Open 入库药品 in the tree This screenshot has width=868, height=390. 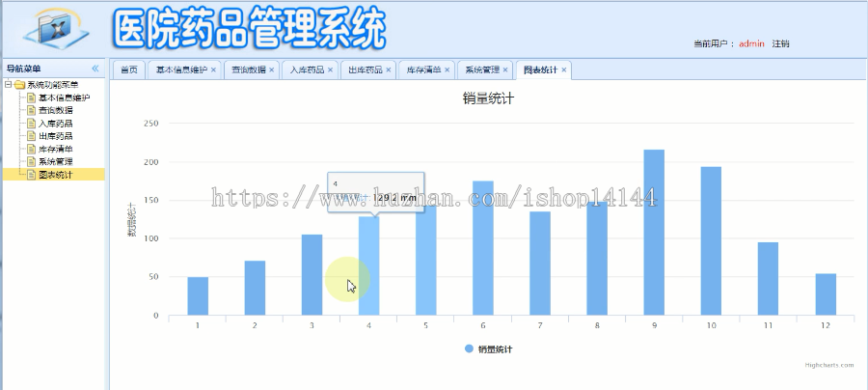point(55,123)
